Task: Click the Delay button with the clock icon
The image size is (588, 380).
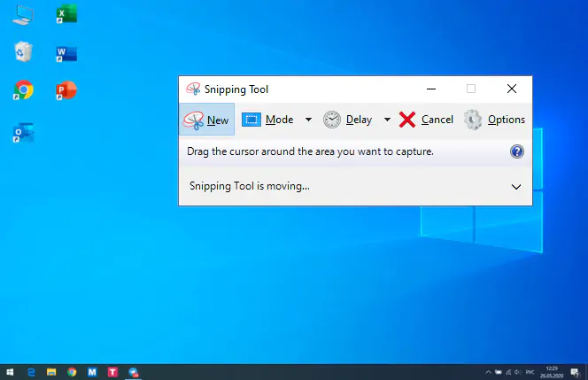Action: pos(348,120)
